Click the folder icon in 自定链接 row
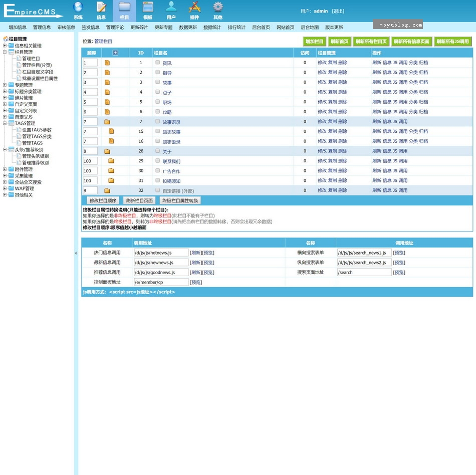The height and width of the screenshot is (475, 476). click(107, 190)
